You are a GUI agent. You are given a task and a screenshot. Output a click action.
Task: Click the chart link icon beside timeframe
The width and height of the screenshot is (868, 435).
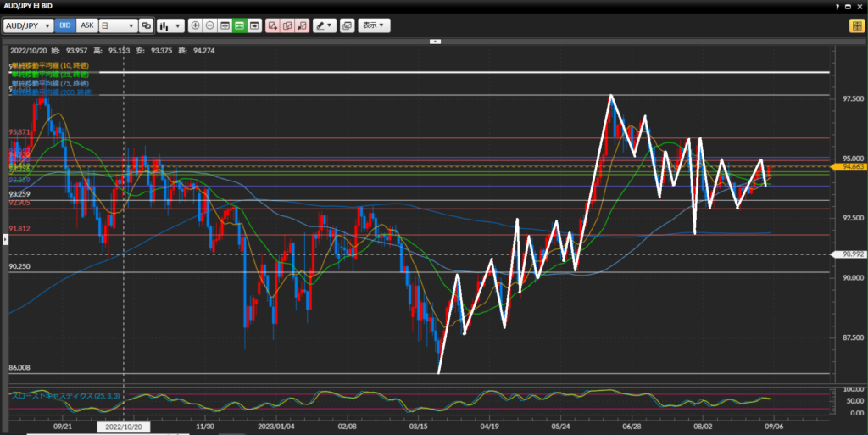click(x=146, y=25)
